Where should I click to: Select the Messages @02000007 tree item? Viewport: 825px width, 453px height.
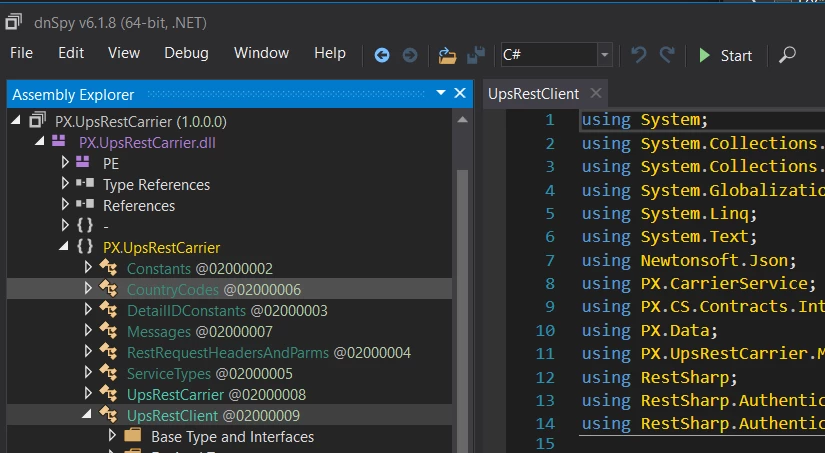200,332
